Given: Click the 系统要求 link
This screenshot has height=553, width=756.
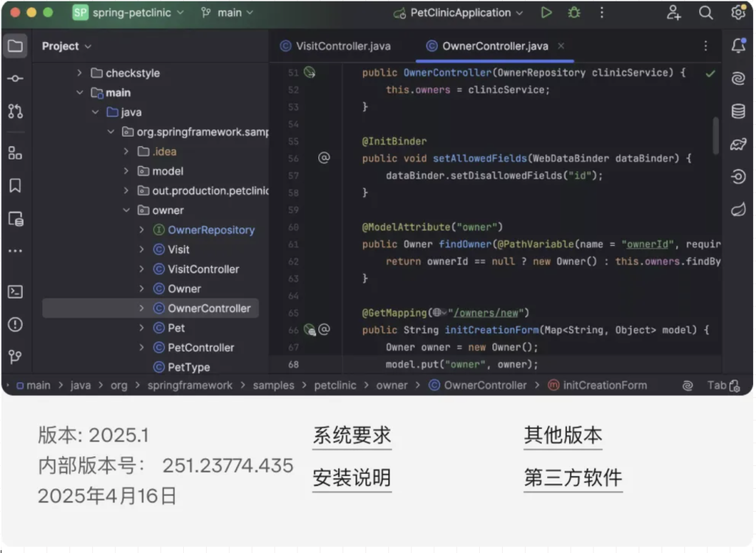Looking at the screenshot, I should (x=352, y=436).
